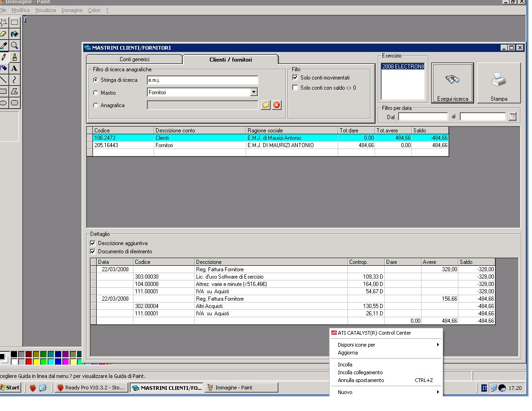Click the folder icon beside Anagrafica field

point(266,105)
